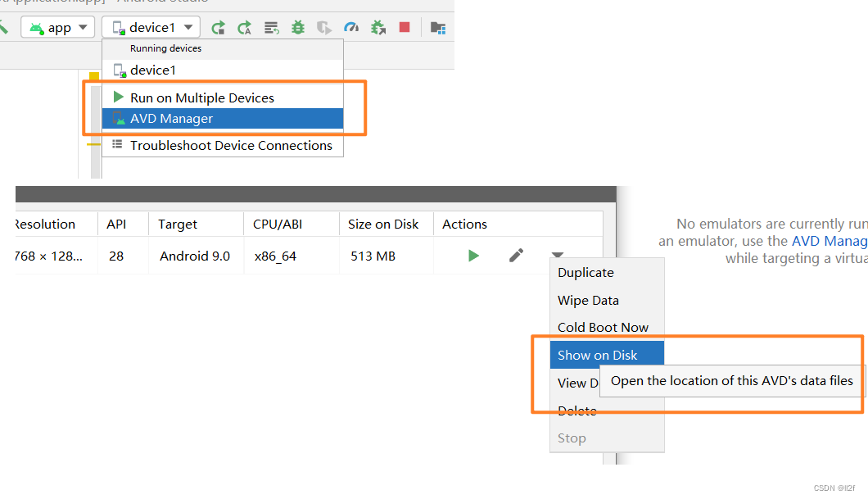This screenshot has width=868, height=499.
Task: Choose Run on Multiple Devices
Action: click(x=223, y=98)
